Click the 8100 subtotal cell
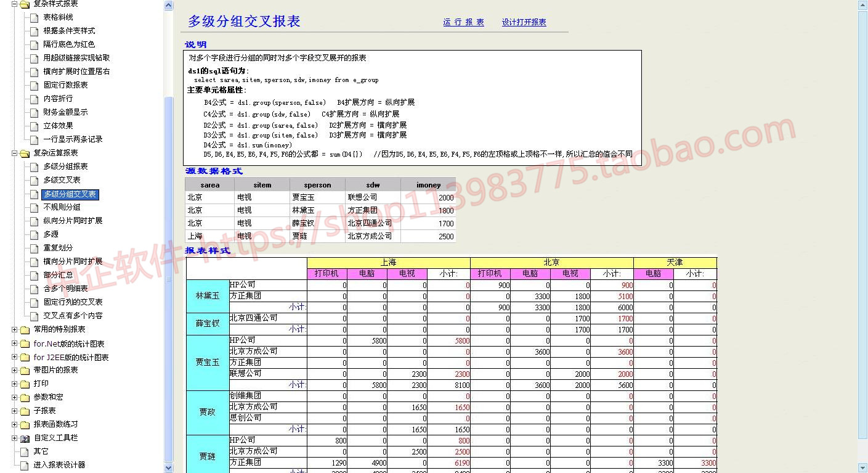Image resolution: width=868 pixels, height=473 pixels. [449, 385]
